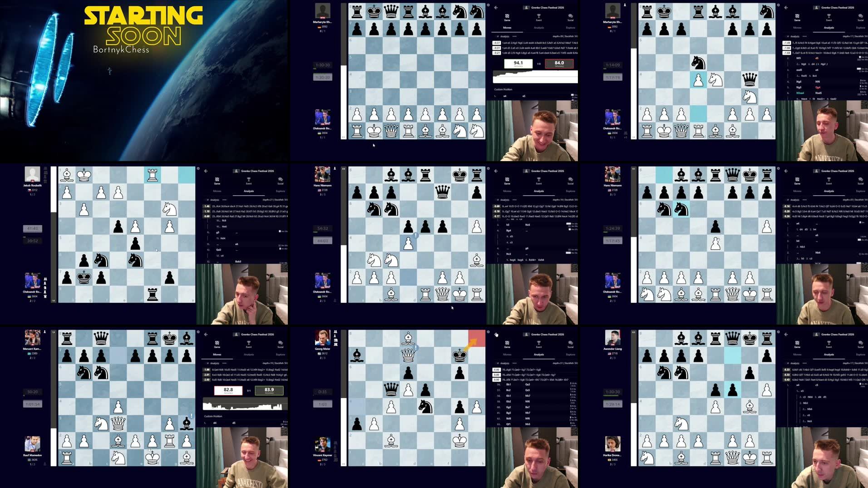Image resolution: width=868 pixels, height=488 pixels.
Task: Switch to the Explore tab in the 94.1 accuracy panel
Action: (570, 28)
